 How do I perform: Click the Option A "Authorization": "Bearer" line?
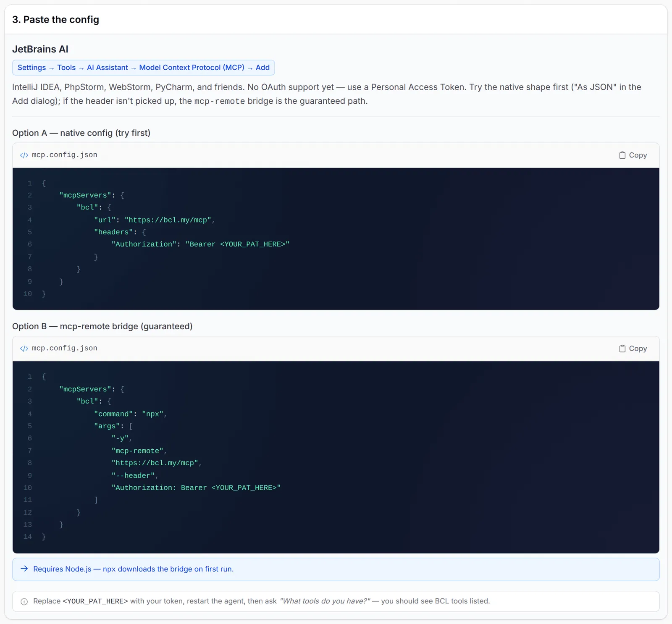(x=200, y=244)
